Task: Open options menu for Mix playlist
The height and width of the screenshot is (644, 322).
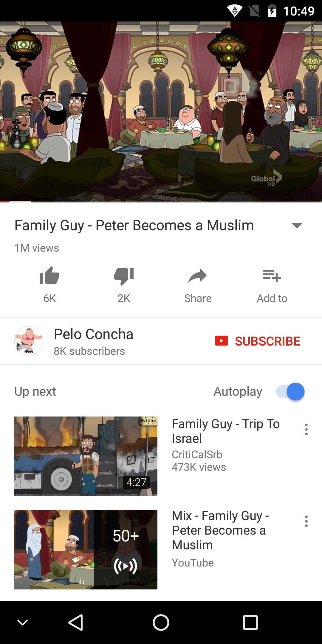Action: pyautogui.click(x=306, y=521)
